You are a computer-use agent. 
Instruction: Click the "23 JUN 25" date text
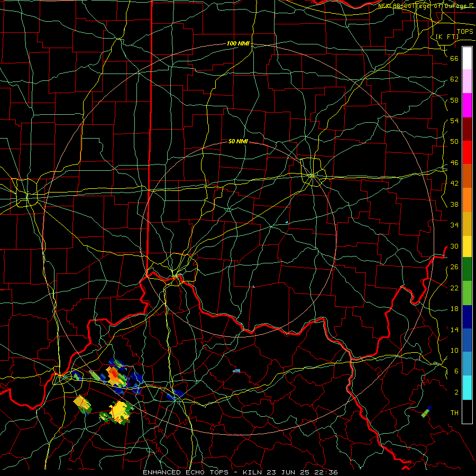(x=288, y=472)
